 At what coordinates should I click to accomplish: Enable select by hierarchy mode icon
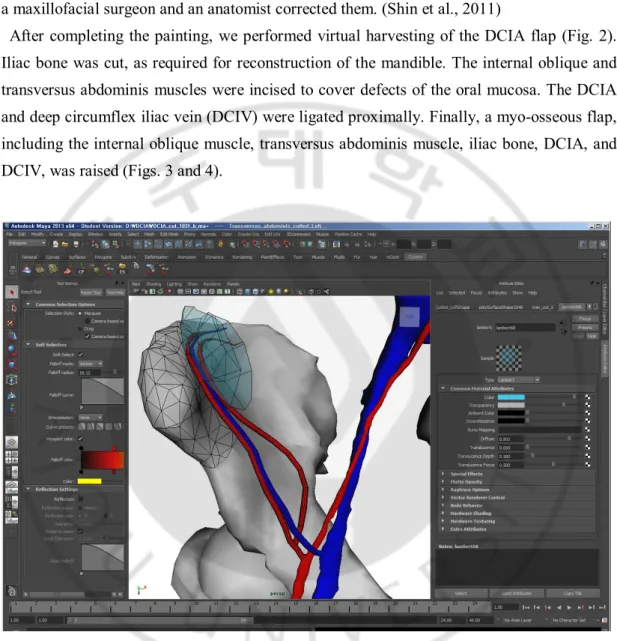tap(95, 244)
